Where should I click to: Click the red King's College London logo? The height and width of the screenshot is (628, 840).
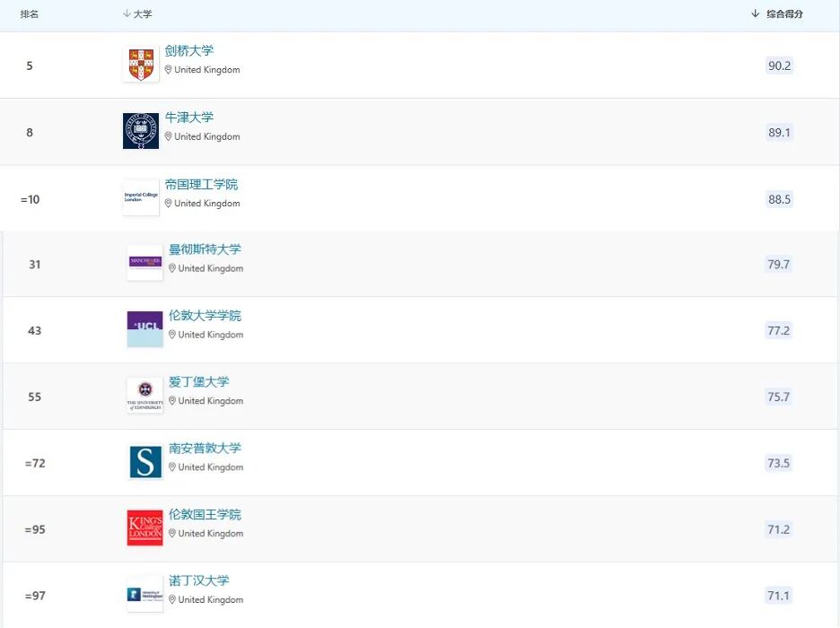click(144, 528)
